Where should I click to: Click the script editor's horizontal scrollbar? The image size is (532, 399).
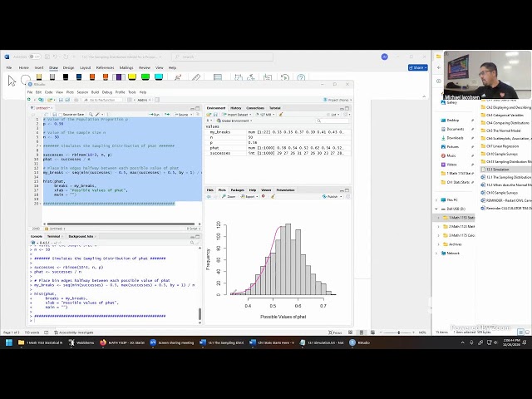pos(121,224)
